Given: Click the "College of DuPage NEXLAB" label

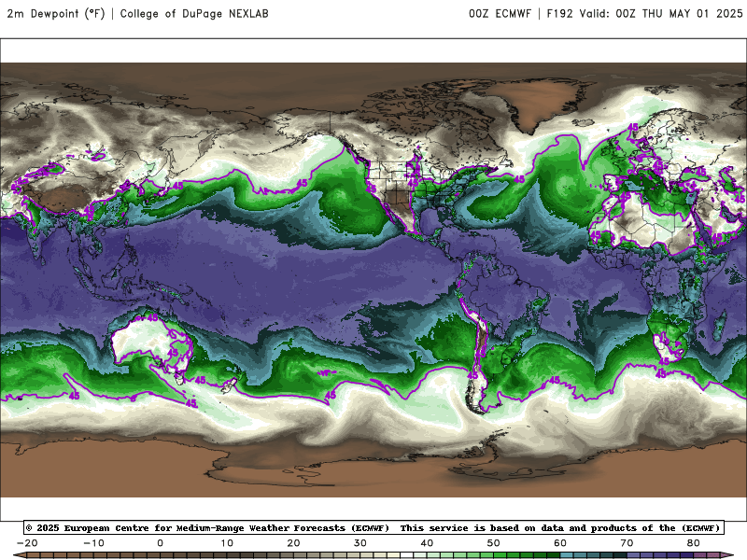Looking at the screenshot, I should [194, 14].
